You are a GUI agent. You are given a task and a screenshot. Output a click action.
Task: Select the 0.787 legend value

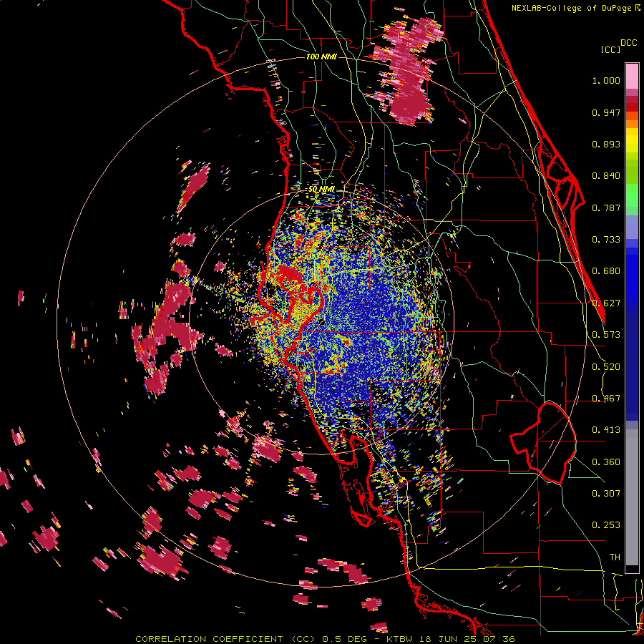point(606,208)
